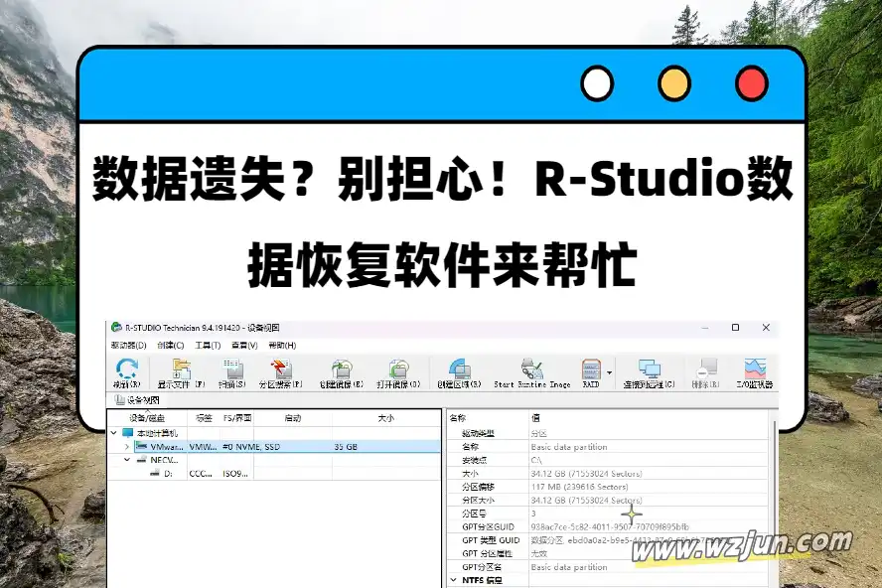This screenshot has width=882, height=588.
Task: Open the 工具(T) menu
Action: [x=208, y=345]
